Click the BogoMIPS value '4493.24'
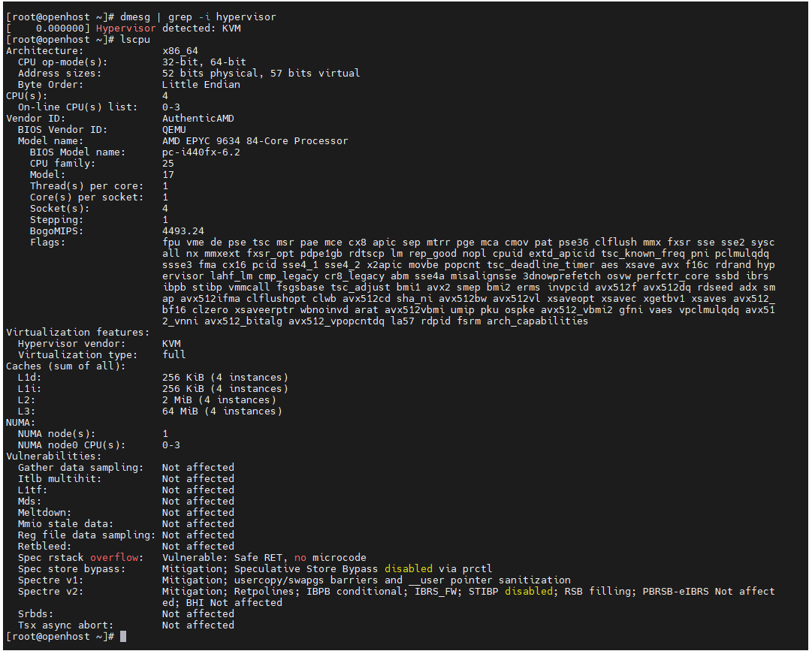This screenshot has width=812, height=654. pos(183,231)
